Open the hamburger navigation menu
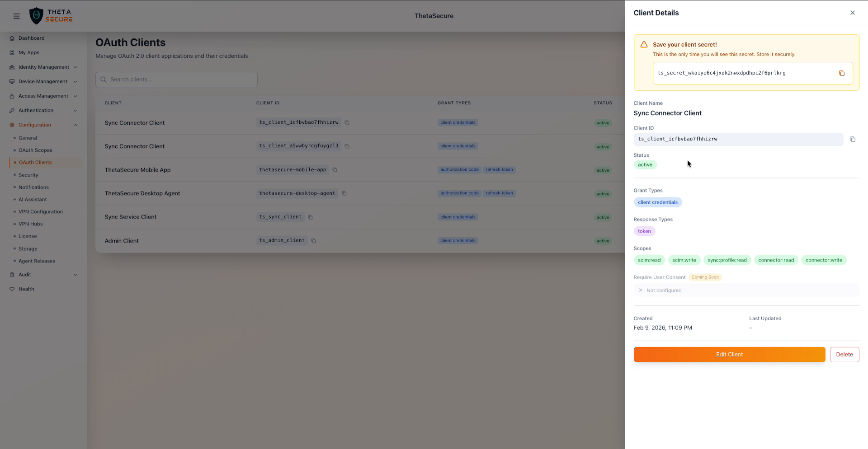This screenshot has width=868, height=449. pyautogui.click(x=16, y=16)
